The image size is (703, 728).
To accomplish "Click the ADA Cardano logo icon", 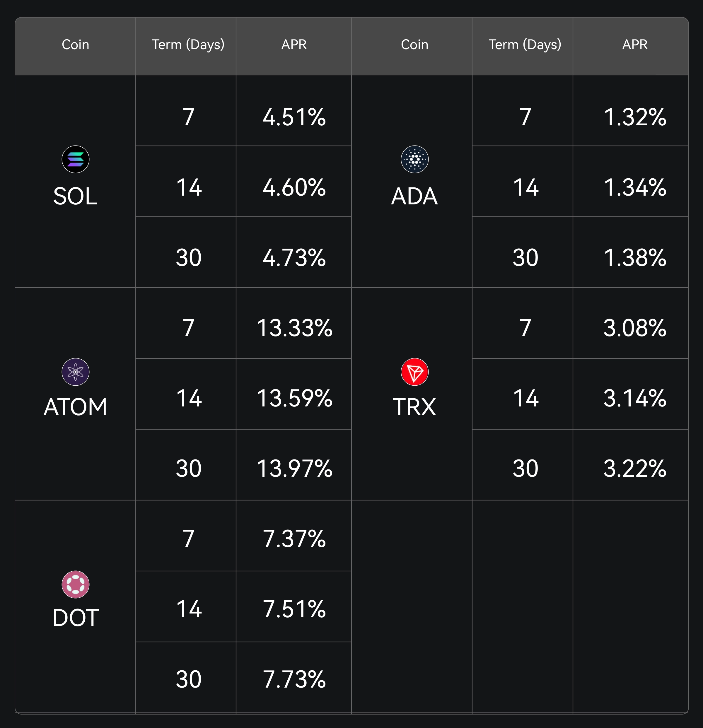I will coord(415,159).
